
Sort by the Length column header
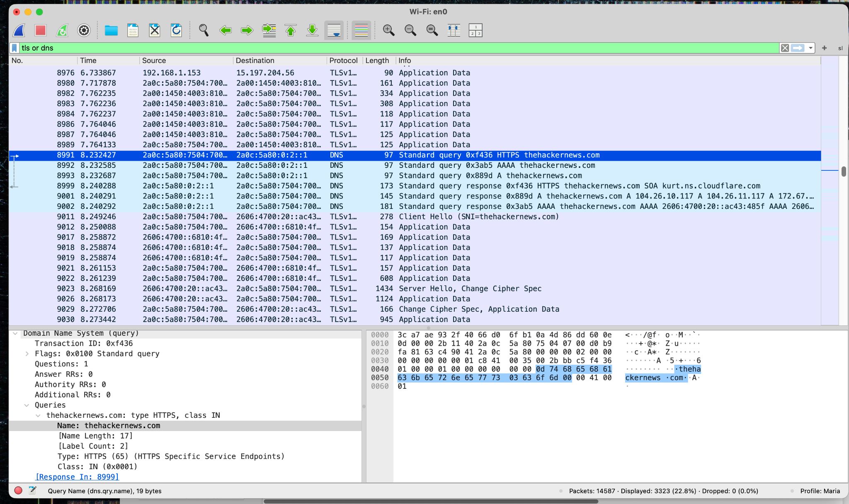coord(379,61)
